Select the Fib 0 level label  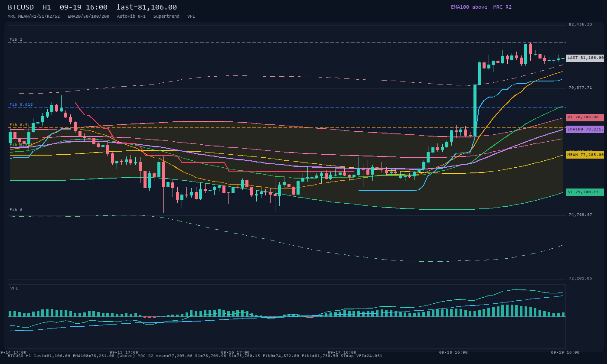(16, 210)
